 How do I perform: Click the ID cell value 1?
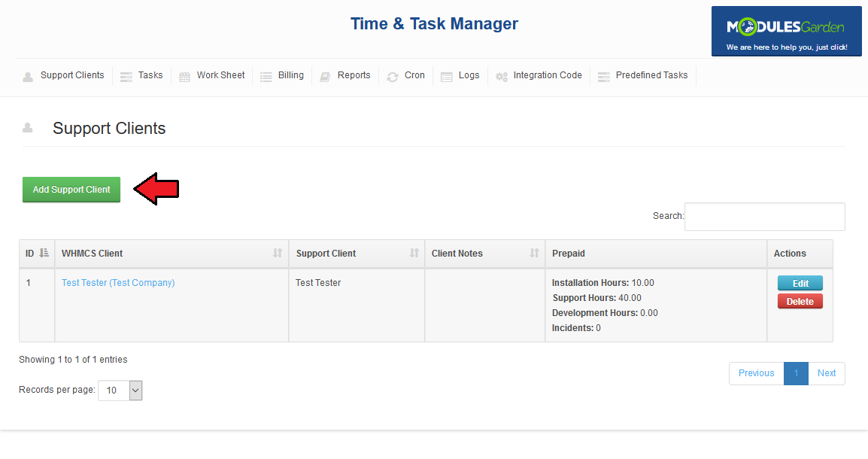click(x=29, y=282)
